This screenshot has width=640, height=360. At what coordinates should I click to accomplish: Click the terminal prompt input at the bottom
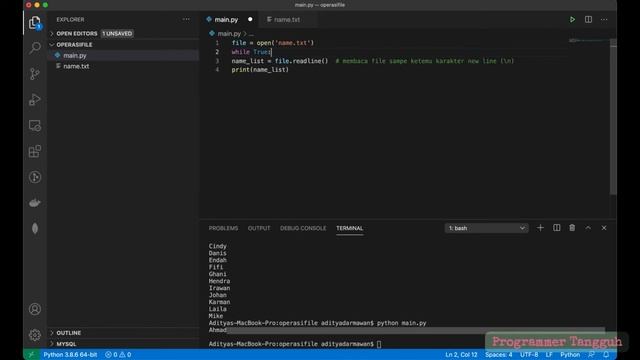click(x=379, y=344)
